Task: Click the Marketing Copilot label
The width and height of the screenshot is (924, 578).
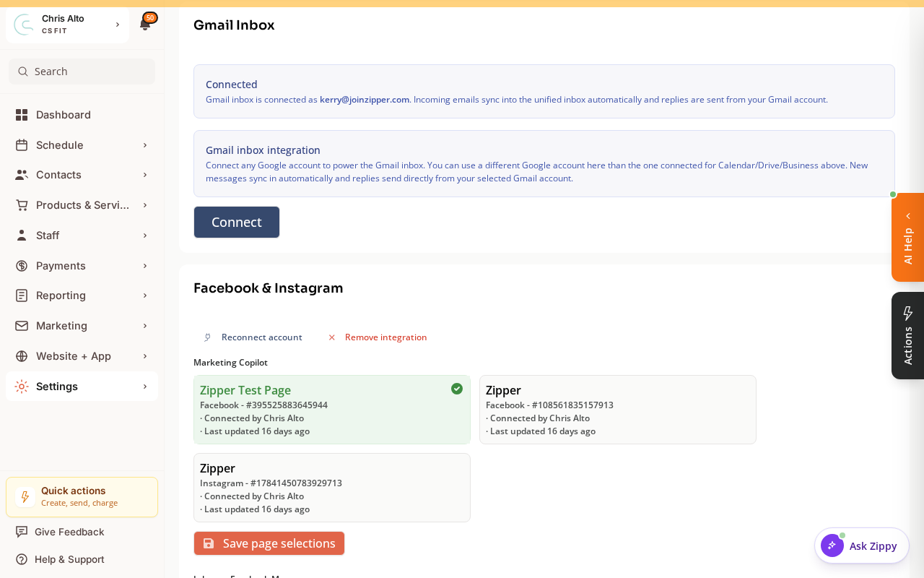Action: click(230, 363)
